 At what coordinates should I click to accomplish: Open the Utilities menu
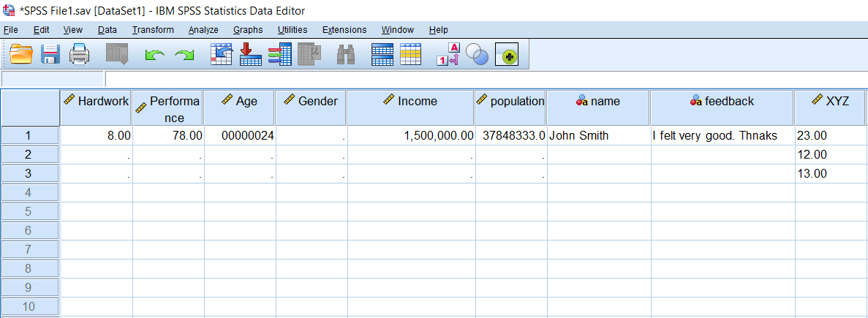[293, 30]
